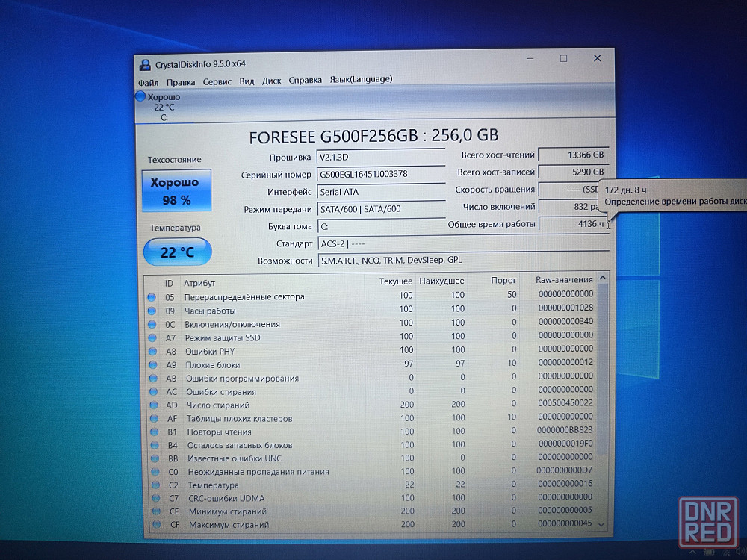Click raw value 0000000BB823

[x=565, y=430]
